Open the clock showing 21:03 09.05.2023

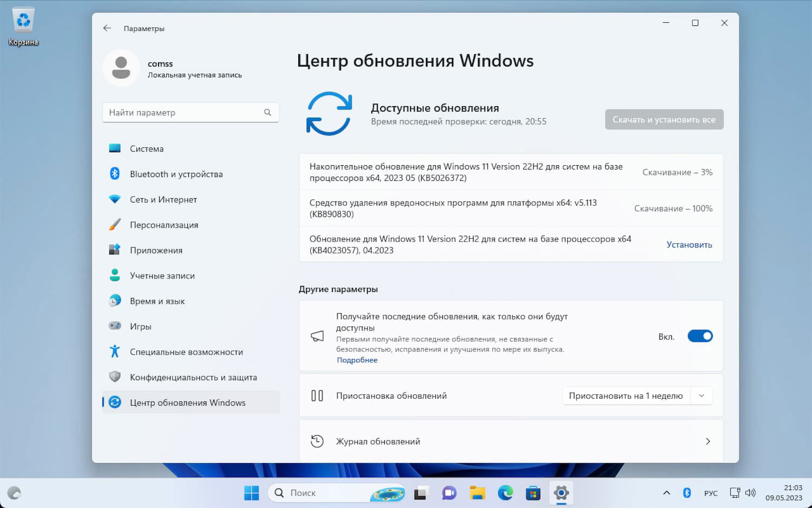[x=783, y=493]
